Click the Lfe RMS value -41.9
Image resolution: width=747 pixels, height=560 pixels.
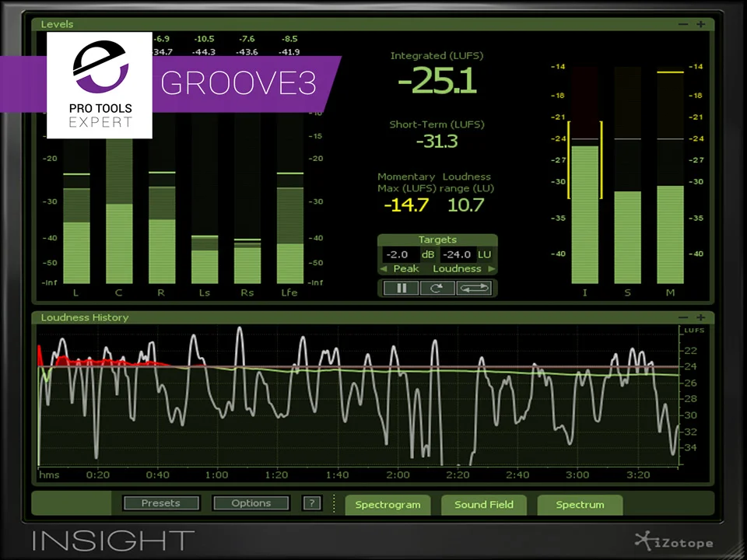click(289, 52)
